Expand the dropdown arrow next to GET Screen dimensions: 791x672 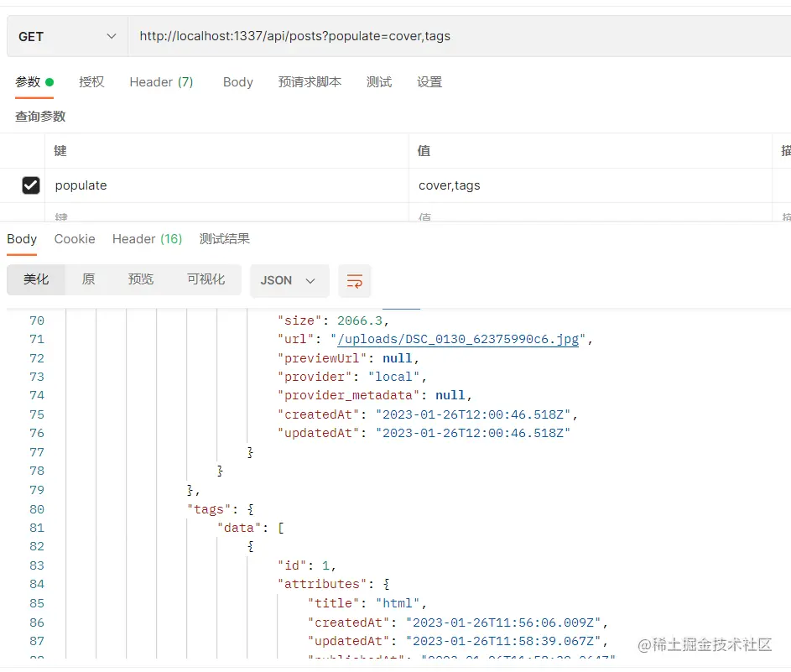pyautogui.click(x=110, y=36)
